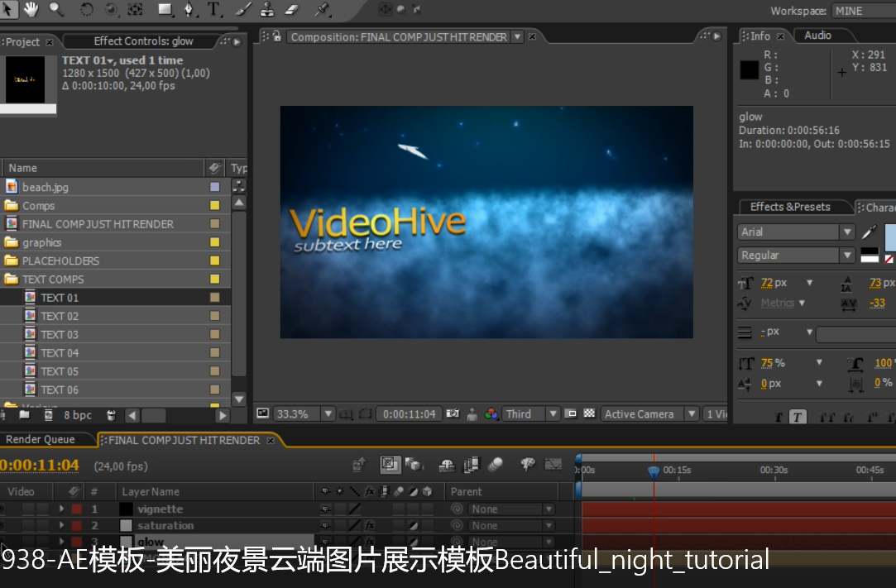The height and width of the screenshot is (588, 896).
Task: Click the -33 tracking value
Action: [x=877, y=303]
